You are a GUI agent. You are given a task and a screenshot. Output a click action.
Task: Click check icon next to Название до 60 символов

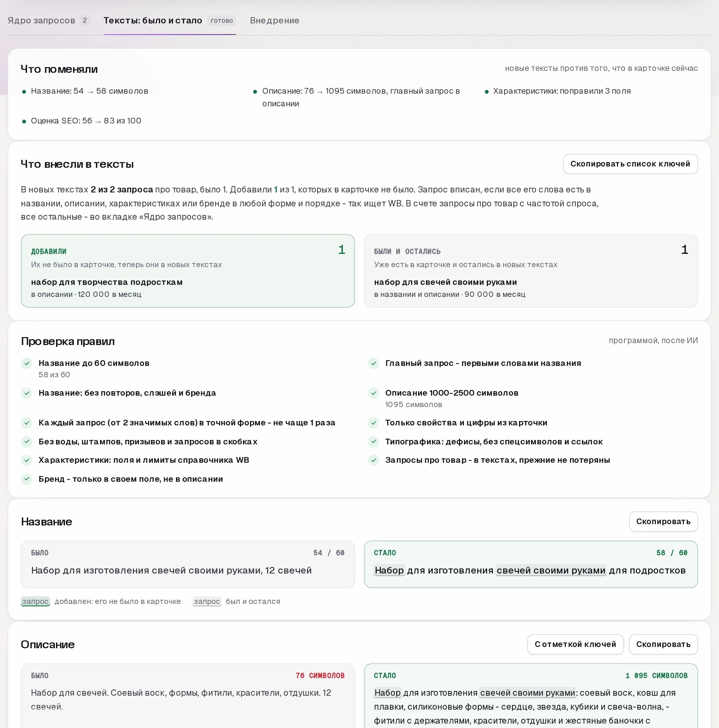click(27, 363)
